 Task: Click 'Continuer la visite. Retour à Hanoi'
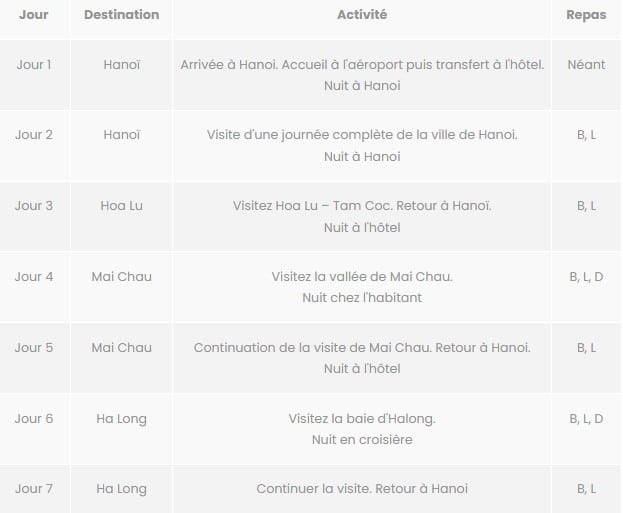click(x=362, y=489)
